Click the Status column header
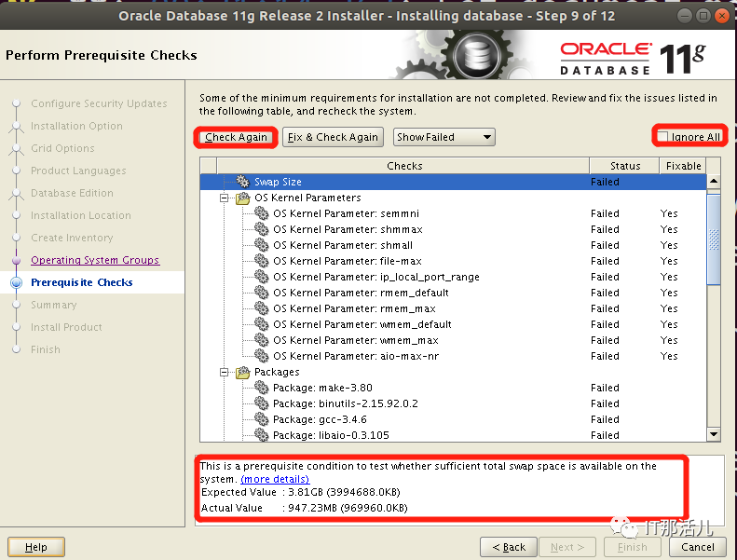Screen dimensions: 737x560 (x=624, y=166)
